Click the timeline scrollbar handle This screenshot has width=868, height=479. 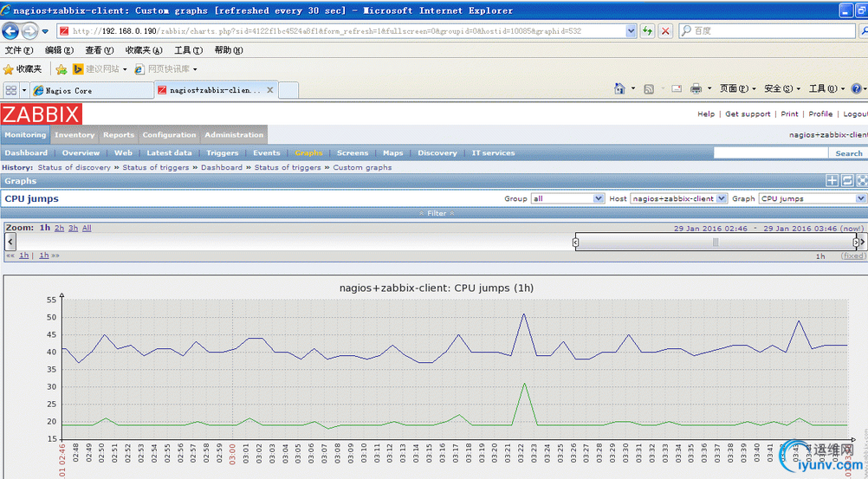716,242
